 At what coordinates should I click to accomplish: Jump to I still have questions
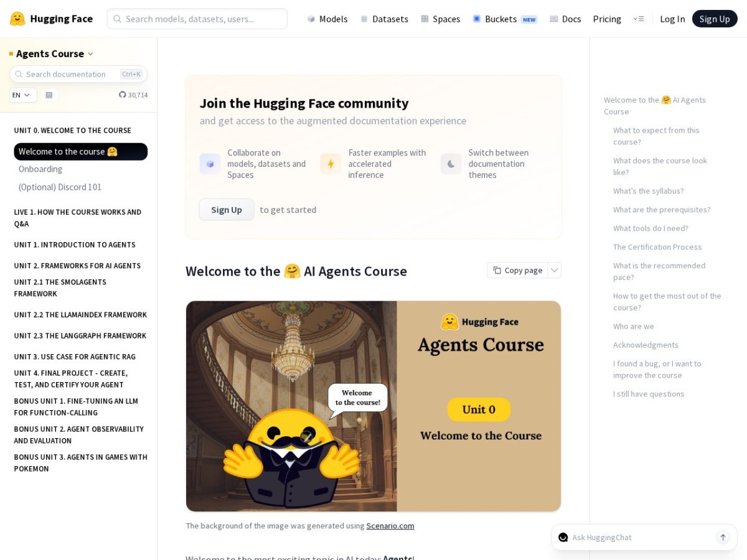(649, 394)
